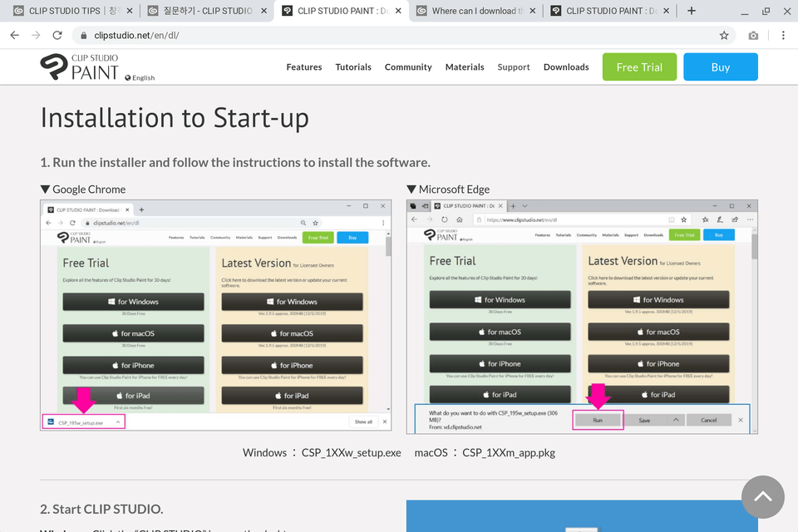Click 'CSP_1XXw_setup.exe' filename text
This screenshot has width=798, height=532.
(x=351, y=452)
